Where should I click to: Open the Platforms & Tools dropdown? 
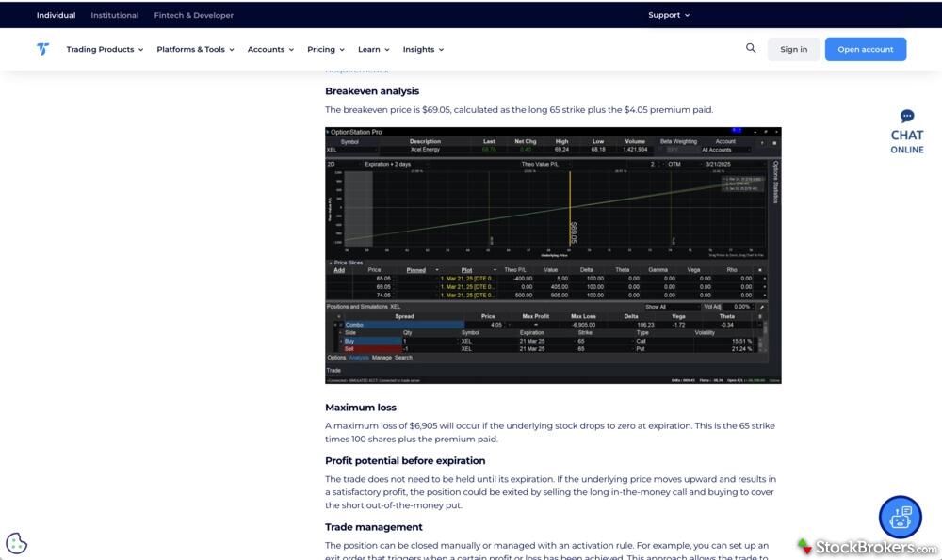(x=195, y=49)
